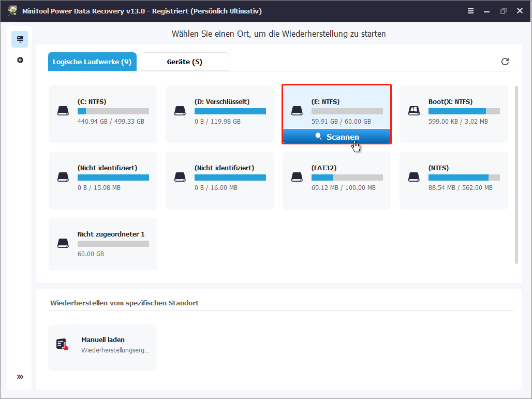Open the data recovery view in the sidebar
This screenshot has height=399, width=532.
click(20, 39)
